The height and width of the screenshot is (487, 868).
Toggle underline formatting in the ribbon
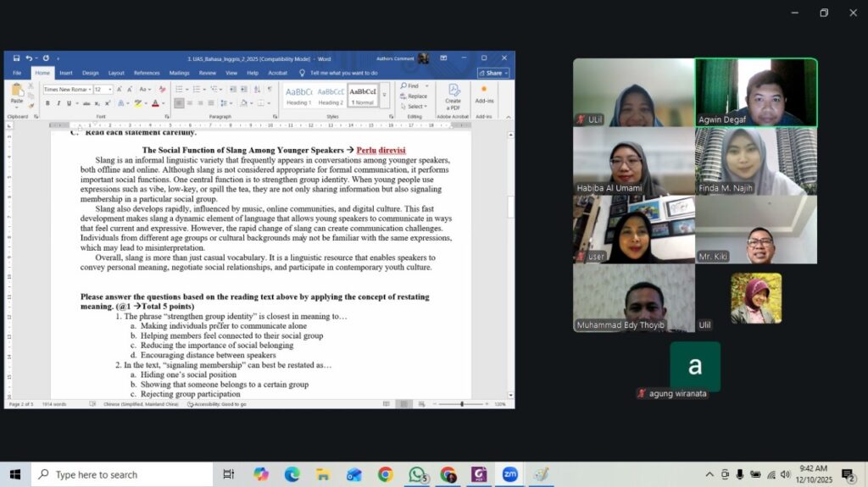point(70,103)
